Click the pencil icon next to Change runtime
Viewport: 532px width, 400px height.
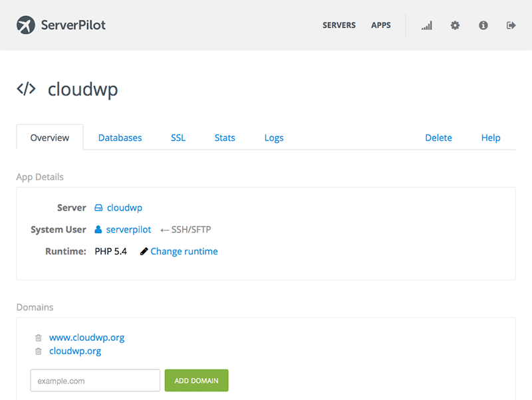[x=144, y=252]
